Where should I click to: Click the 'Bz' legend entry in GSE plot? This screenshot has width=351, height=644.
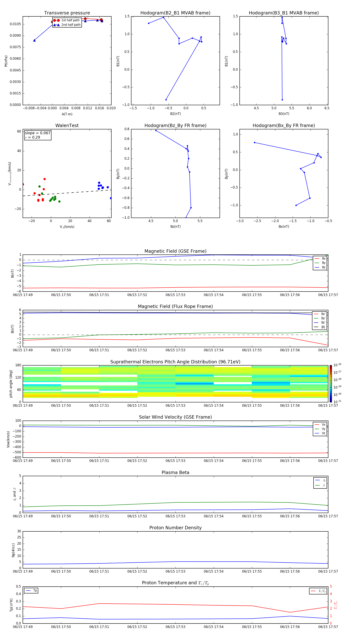pyautogui.click(x=320, y=268)
